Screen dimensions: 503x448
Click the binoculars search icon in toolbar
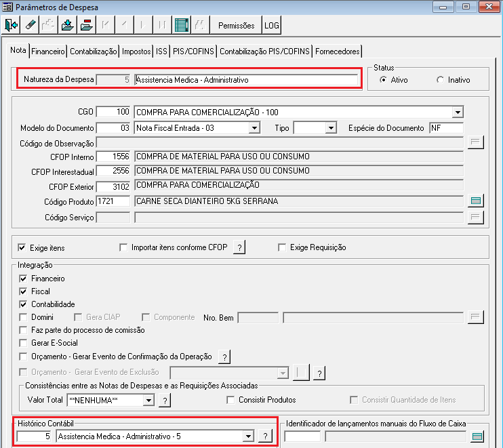click(200, 25)
